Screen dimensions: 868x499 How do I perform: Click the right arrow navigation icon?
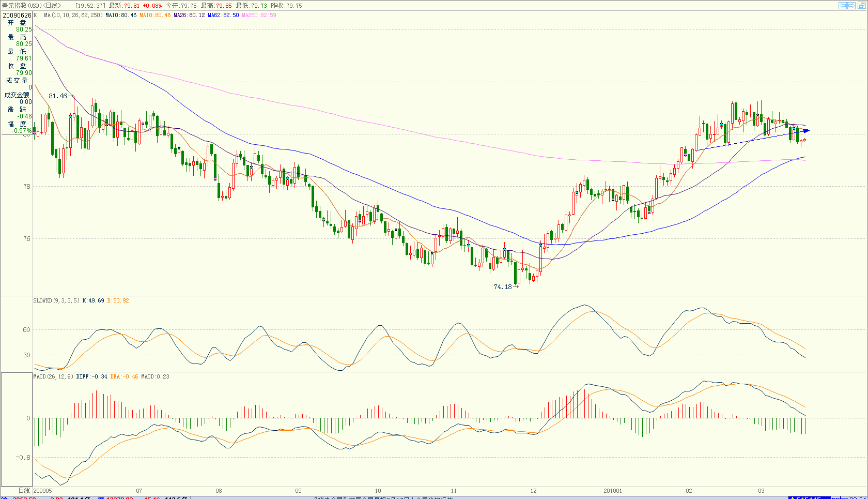851,6
